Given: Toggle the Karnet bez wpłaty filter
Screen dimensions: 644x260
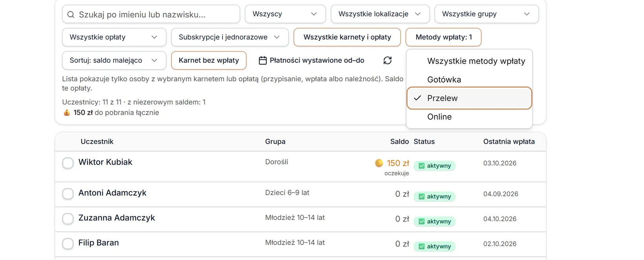Looking at the screenshot, I should (x=209, y=60).
